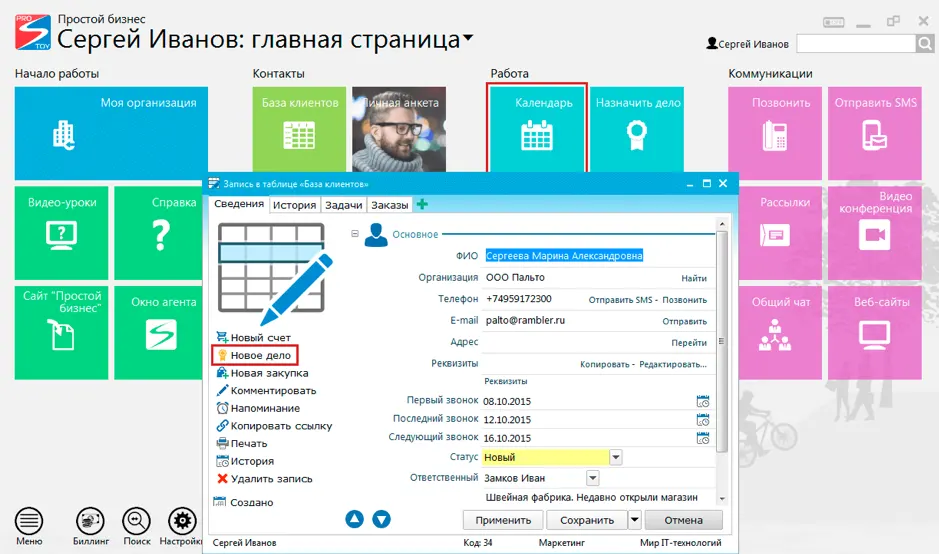Viewport: 939px width, 554px height.
Task: Open the Видео-уроки tile
Action: [61, 233]
